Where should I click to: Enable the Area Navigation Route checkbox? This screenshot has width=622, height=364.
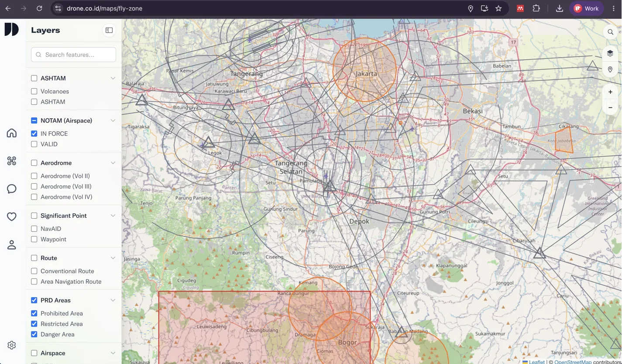coord(34,282)
